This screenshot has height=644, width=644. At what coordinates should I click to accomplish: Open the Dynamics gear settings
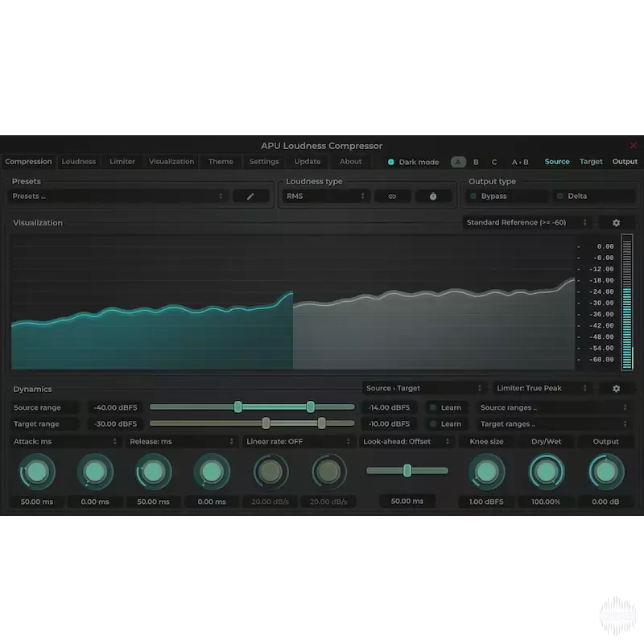click(616, 388)
